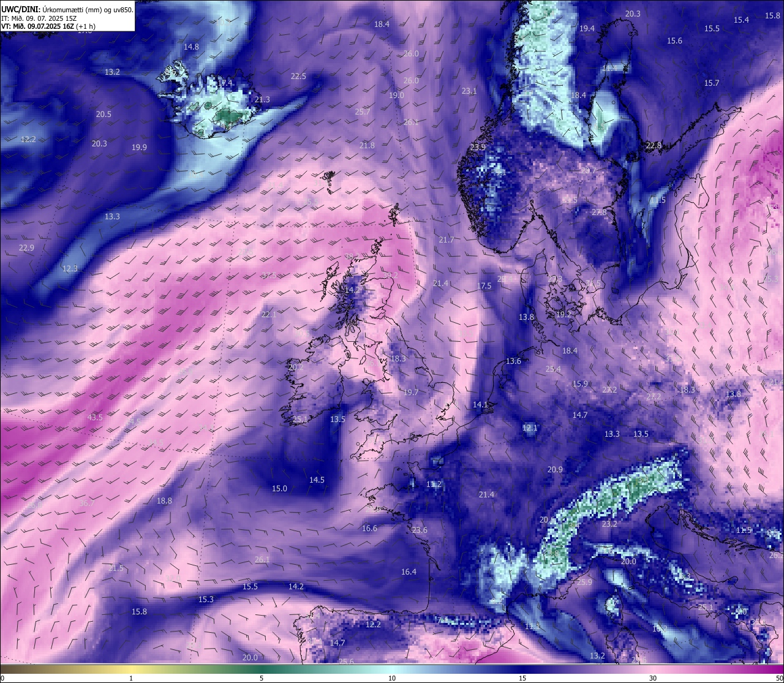The height and width of the screenshot is (683, 784).
Task: Click the 17.5 map value
Action: pyautogui.click(x=484, y=285)
